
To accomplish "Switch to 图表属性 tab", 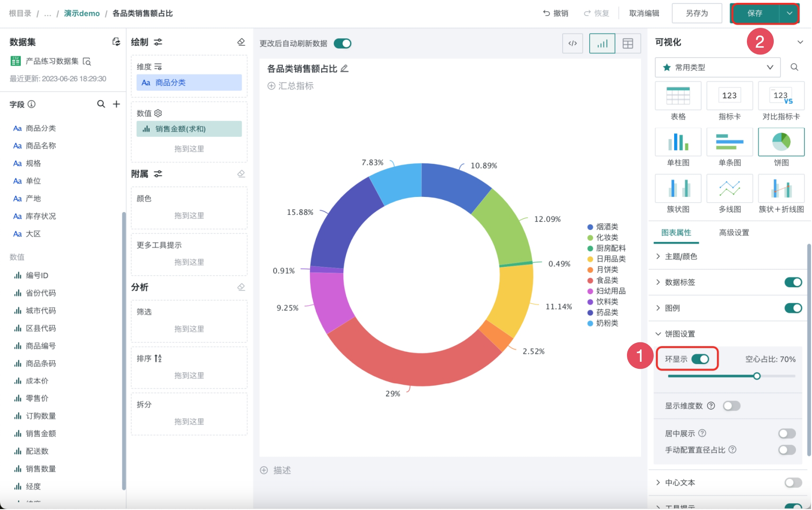I will pyautogui.click(x=676, y=232).
